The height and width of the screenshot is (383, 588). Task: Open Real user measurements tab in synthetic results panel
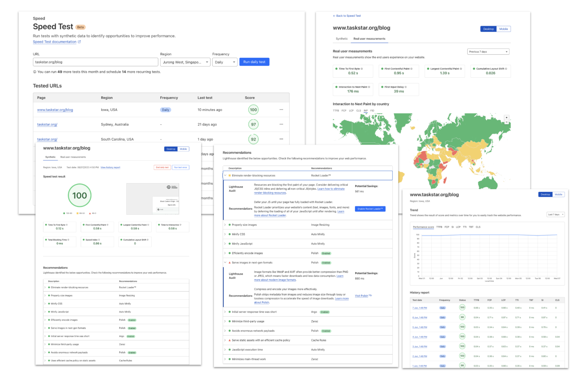pyautogui.click(x=73, y=157)
